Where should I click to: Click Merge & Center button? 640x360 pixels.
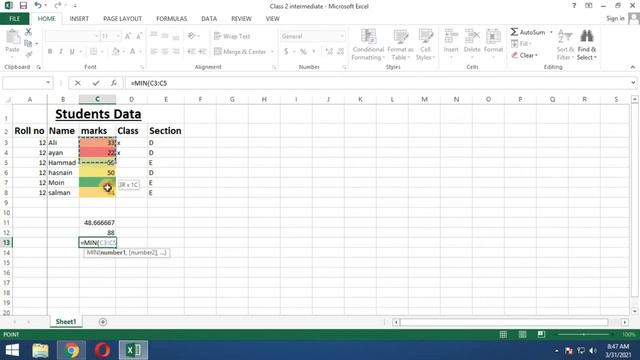240,51
